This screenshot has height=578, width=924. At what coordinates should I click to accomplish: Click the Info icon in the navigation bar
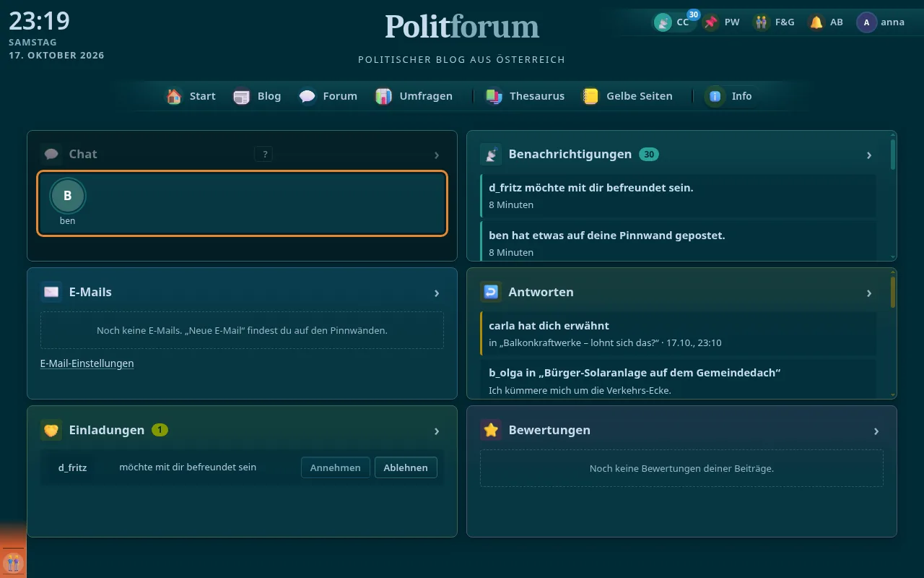pyautogui.click(x=715, y=96)
